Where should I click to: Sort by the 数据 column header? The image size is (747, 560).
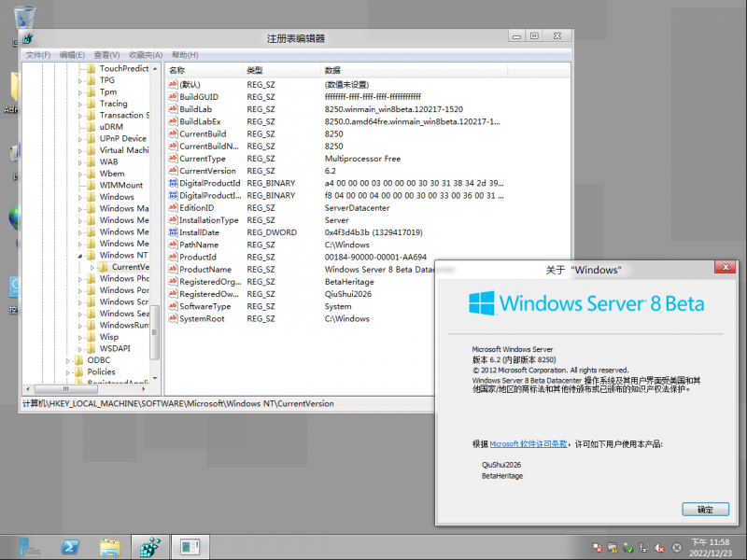pyautogui.click(x=414, y=70)
